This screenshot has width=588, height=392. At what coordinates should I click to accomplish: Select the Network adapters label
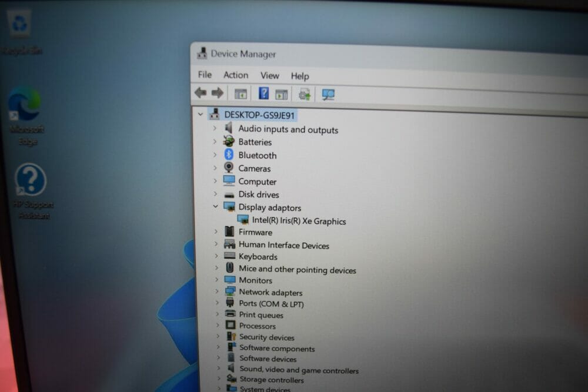pos(270,292)
